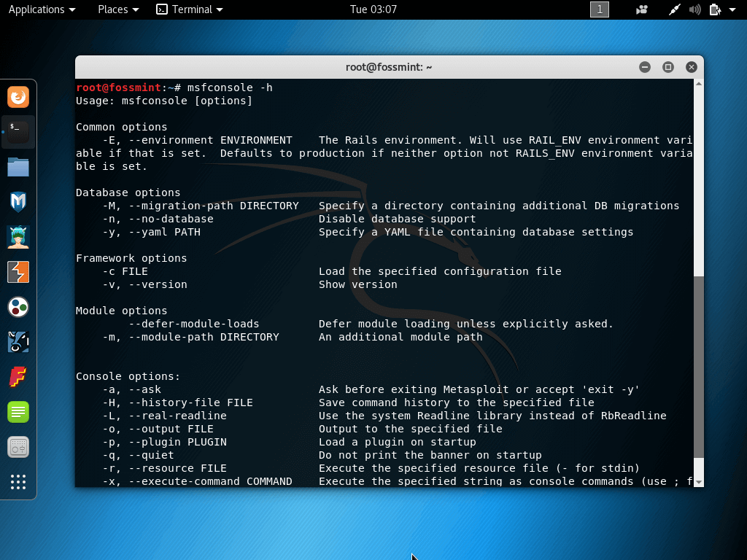Open the volume speaker tray icon
The width and height of the screenshot is (747, 560).
(x=694, y=9)
